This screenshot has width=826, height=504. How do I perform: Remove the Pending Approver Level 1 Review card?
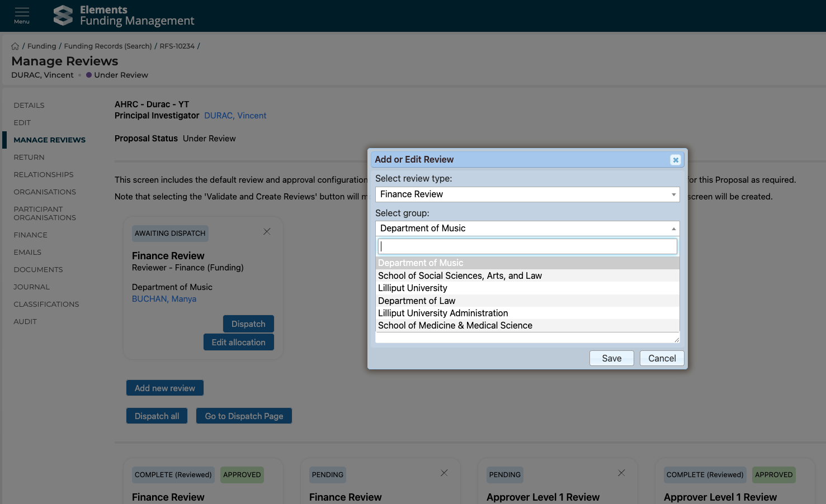(621, 473)
